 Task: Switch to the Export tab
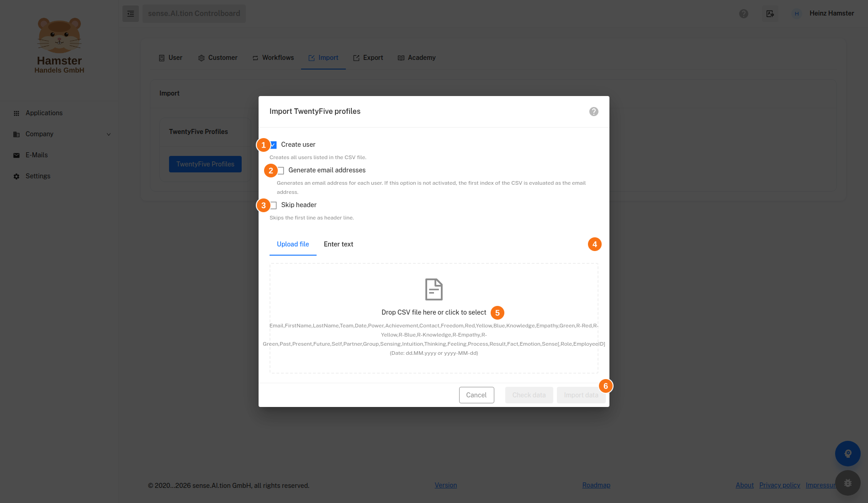368,58
